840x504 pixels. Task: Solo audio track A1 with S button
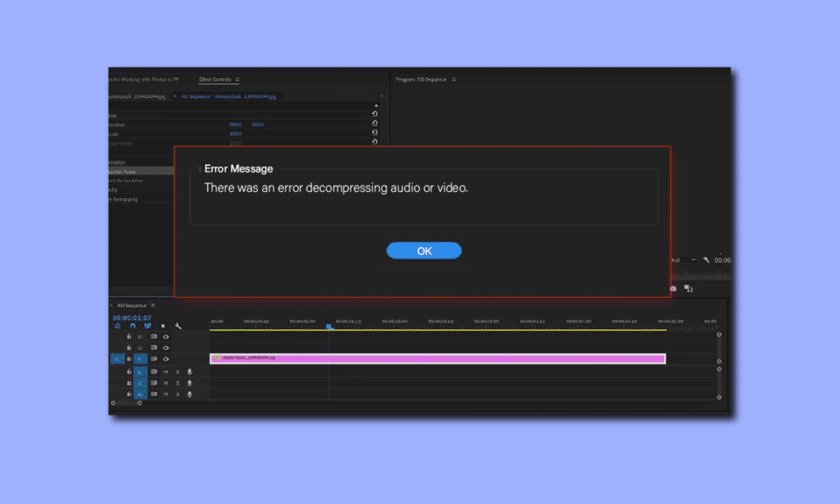pos(178,372)
